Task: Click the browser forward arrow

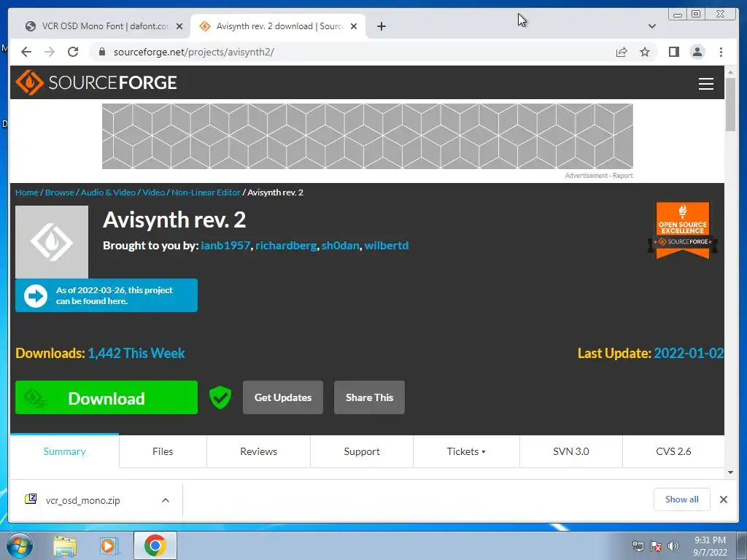Action: click(x=50, y=52)
